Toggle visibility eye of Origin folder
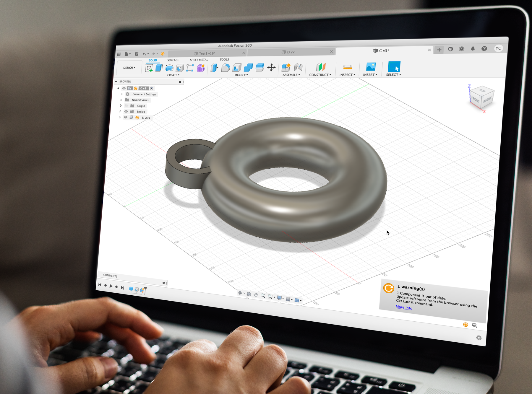532x394 pixels. pos(126,106)
